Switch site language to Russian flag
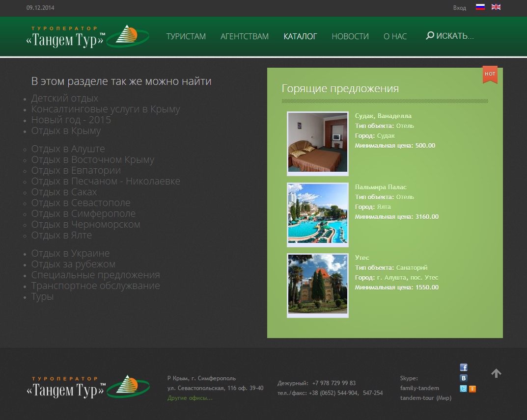The image size is (527, 420). pos(480,7)
